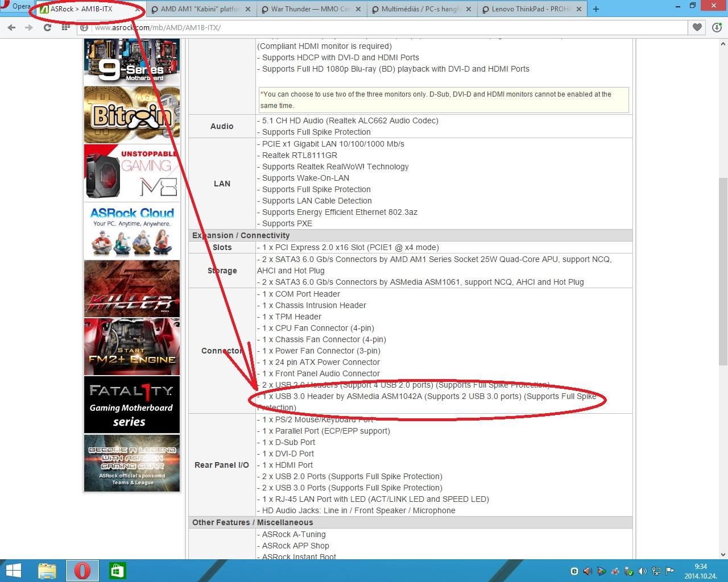Image resolution: width=728 pixels, height=582 pixels.
Task: Click 'Expansion / Connectivity' section header
Action: point(241,235)
